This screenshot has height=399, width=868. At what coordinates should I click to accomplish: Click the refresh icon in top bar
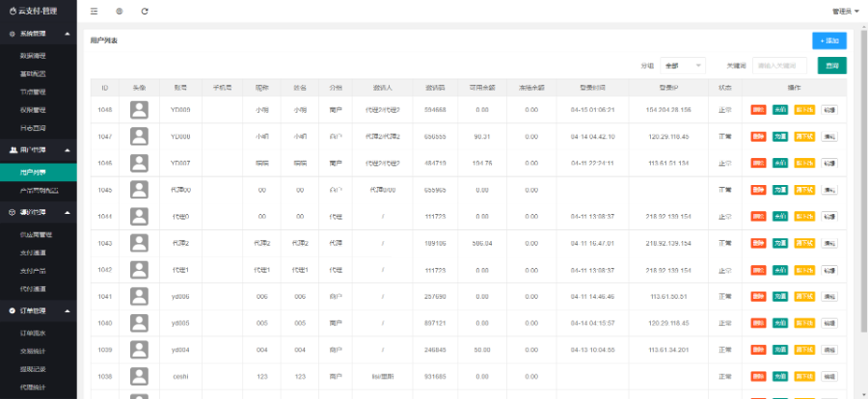pyautogui.click(x=145, y=12)
